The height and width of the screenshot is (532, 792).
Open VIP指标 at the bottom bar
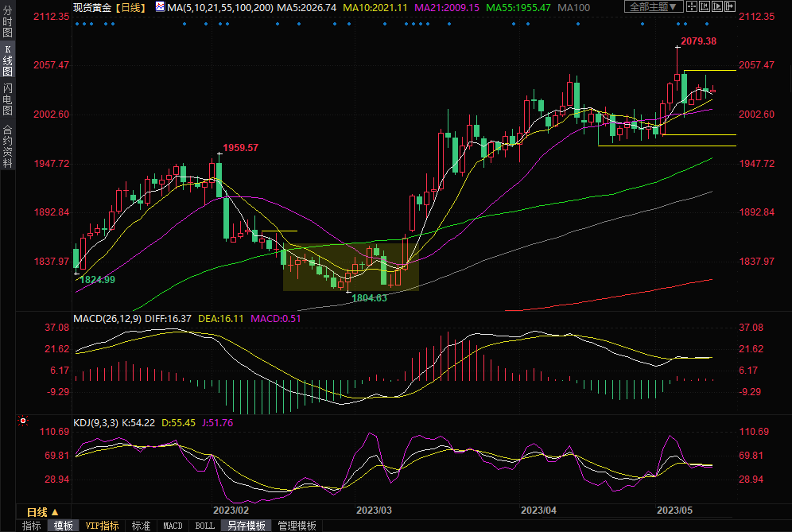pyautogui.click(x=103, y=526)
